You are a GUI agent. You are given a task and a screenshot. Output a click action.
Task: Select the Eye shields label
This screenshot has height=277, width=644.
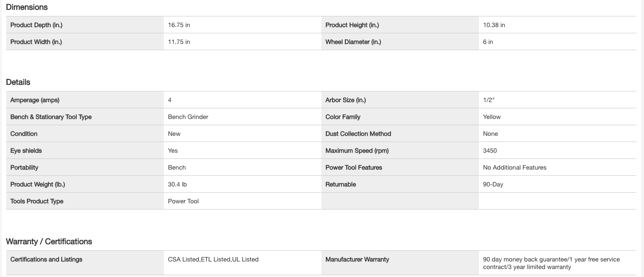click(27, 151)
